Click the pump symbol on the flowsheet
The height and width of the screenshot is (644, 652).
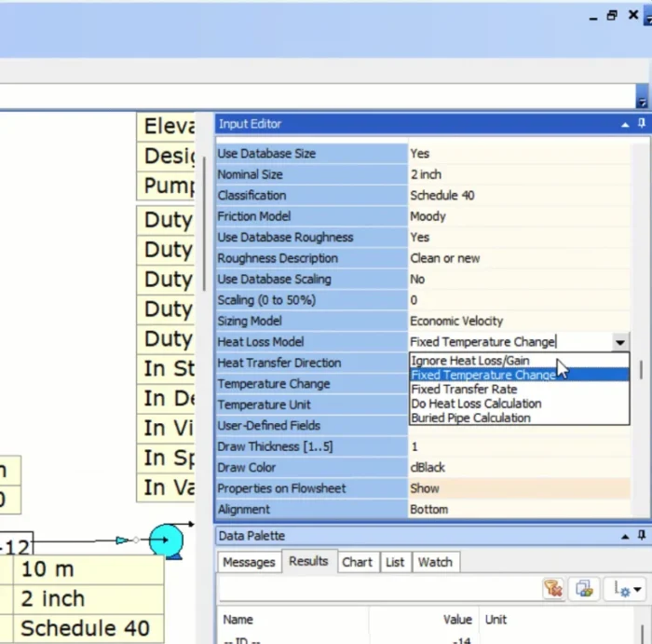click(166, 541)
